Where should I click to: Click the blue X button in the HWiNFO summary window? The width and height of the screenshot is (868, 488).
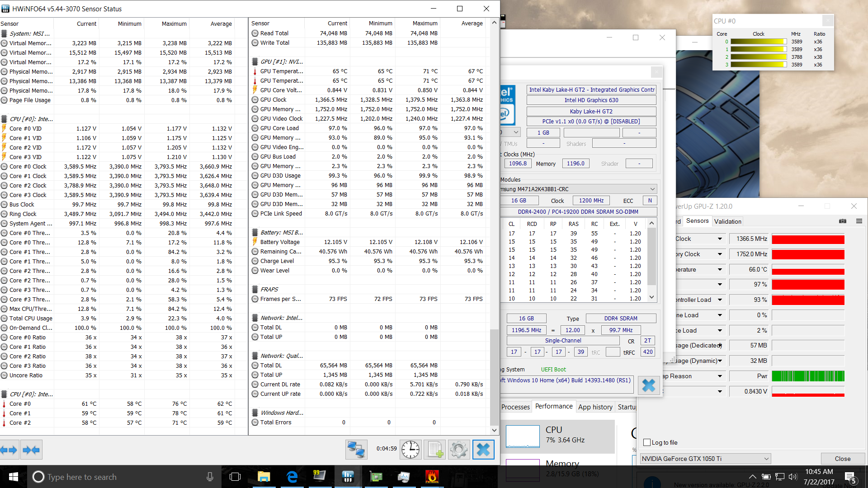coord(648,385)
